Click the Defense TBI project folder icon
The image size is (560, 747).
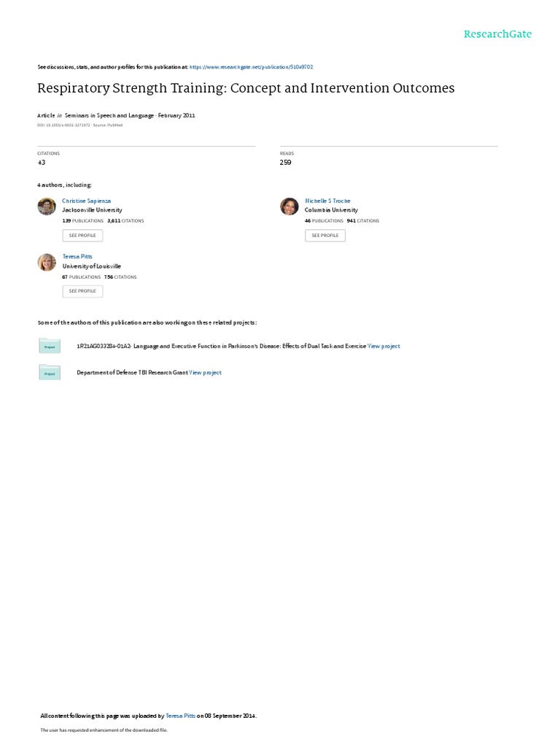50,373
